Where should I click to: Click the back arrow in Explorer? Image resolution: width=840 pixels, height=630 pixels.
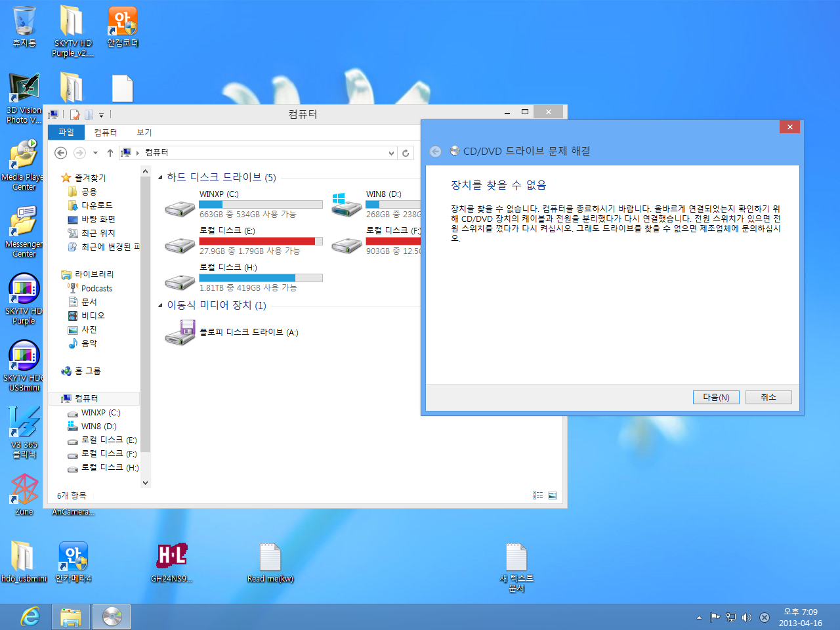(61, 153)
